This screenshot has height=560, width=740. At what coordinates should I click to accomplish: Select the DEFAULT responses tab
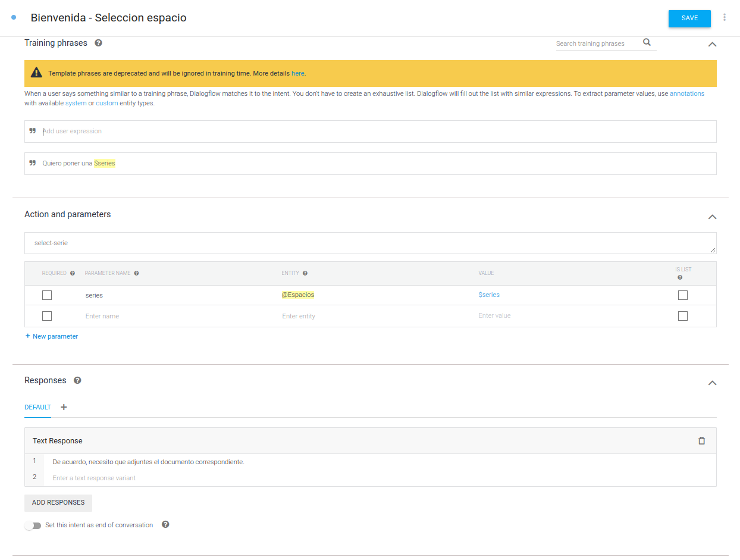[37, 407]
